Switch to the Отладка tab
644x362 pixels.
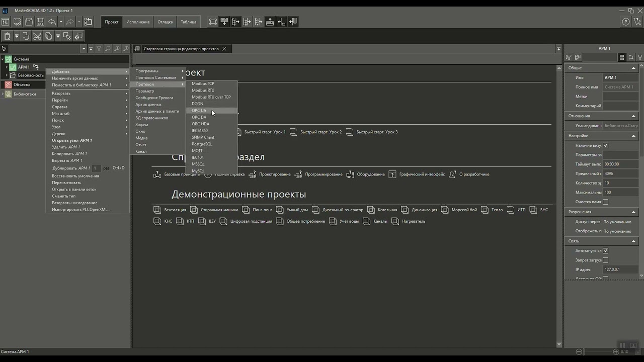[165, 22]
